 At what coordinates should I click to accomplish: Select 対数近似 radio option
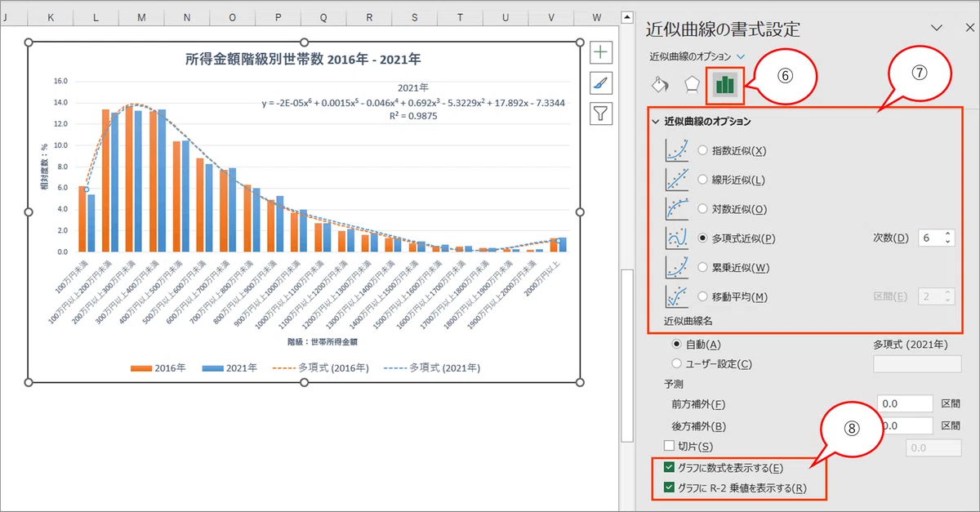point(703,209)
